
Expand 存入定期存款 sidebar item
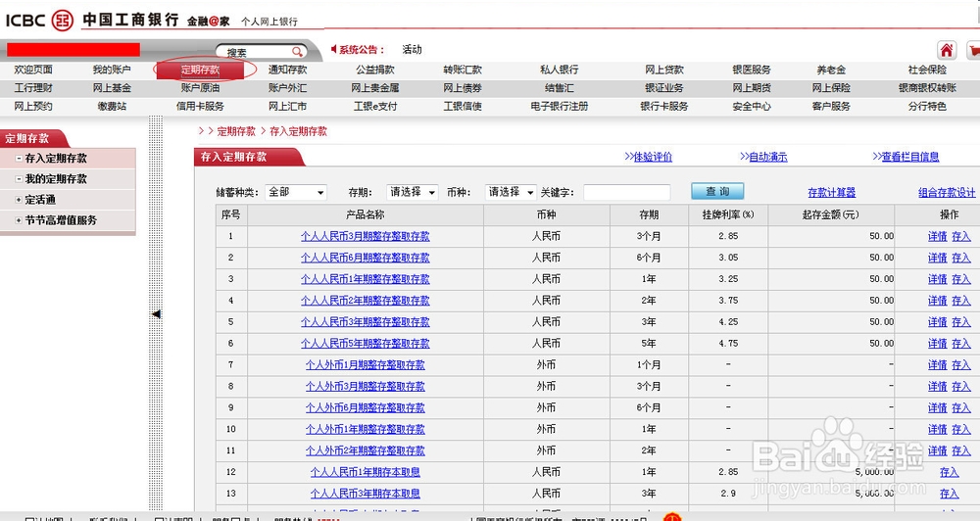(x=19, y=159)
